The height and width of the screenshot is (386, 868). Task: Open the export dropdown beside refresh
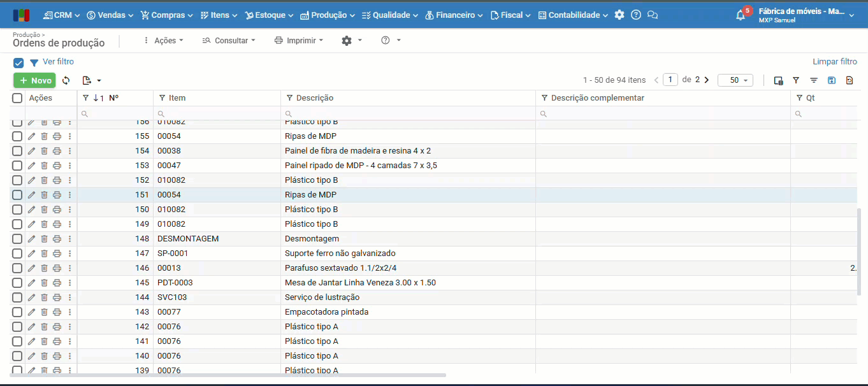pos(92,80)
